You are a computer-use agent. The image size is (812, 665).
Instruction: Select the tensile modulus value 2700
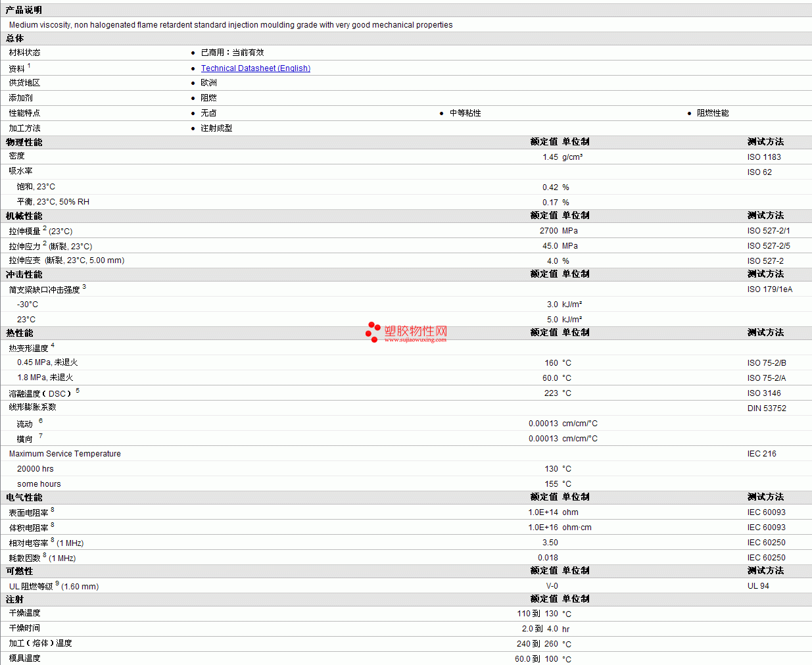pyautogui.click(x=549, y=231)
